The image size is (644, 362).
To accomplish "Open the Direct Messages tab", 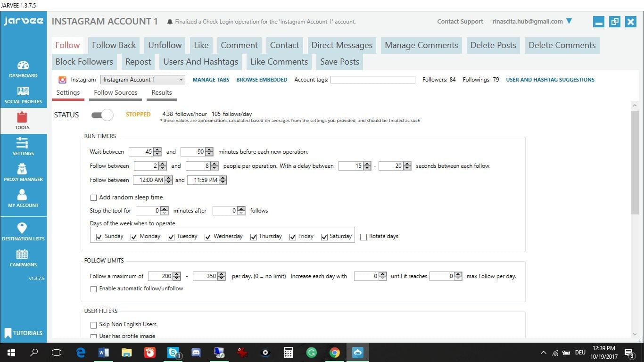I will [342, 45].
